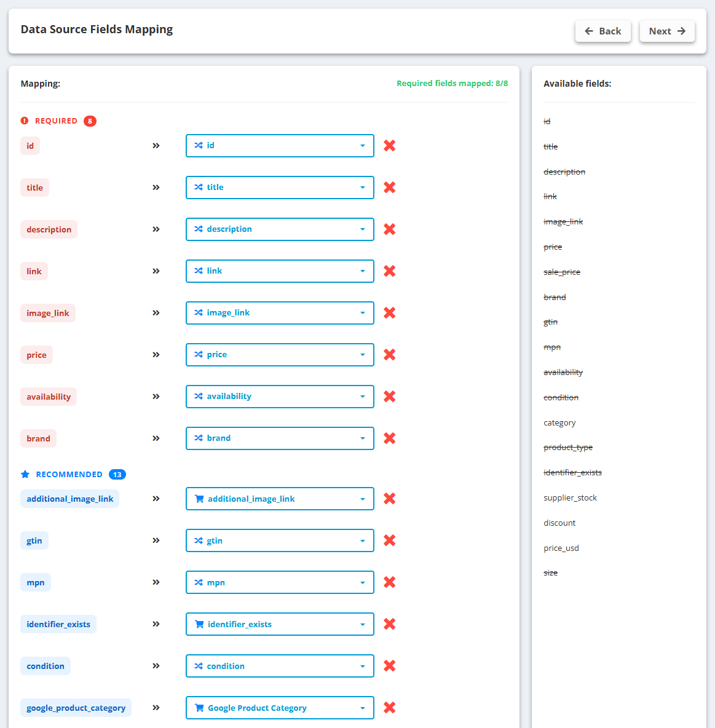Open the availability mapping dropdown
The height and width of the screenshot is (728, 715).
(x=280, y=397)
